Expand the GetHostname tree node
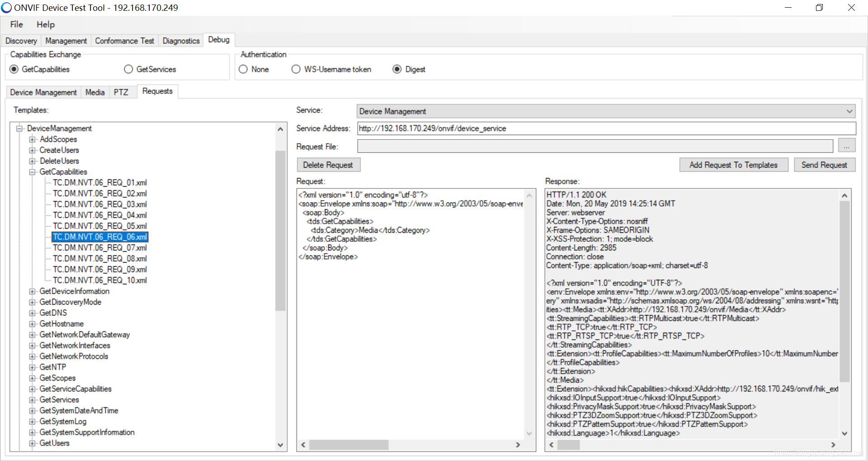This screenshot has height=461, width=868. pyautogui.click(x=32, y=324)
